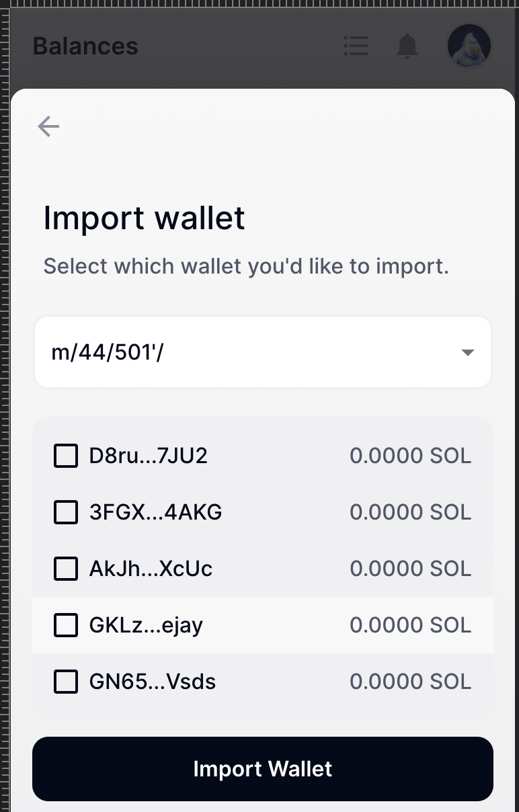
Task: Click the checkbox icon beside D8ru...7JU2
Action: tap(65, 455)
